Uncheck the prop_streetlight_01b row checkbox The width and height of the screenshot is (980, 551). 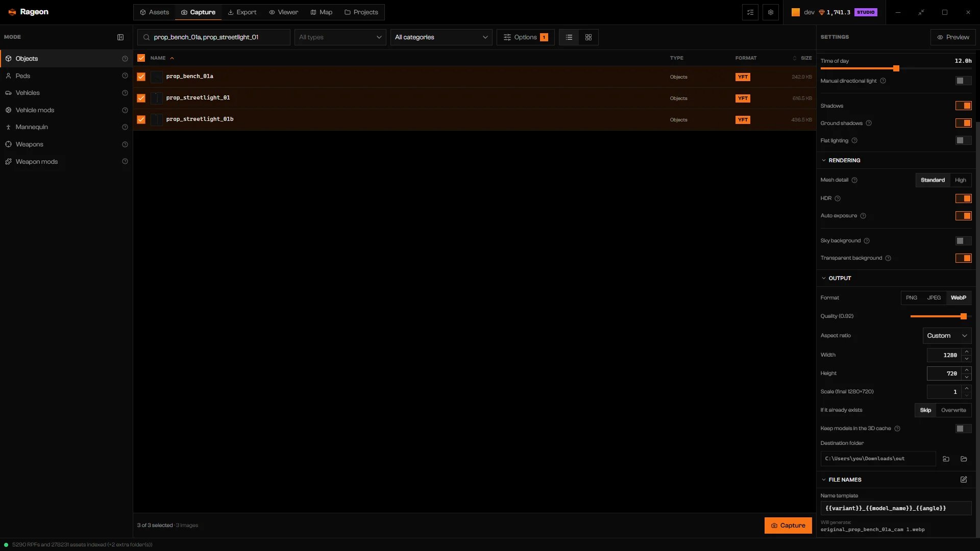point(141,119)
